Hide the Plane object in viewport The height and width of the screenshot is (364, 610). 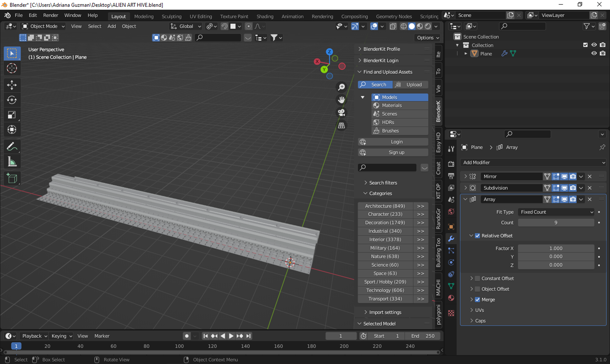click(594, 53)
